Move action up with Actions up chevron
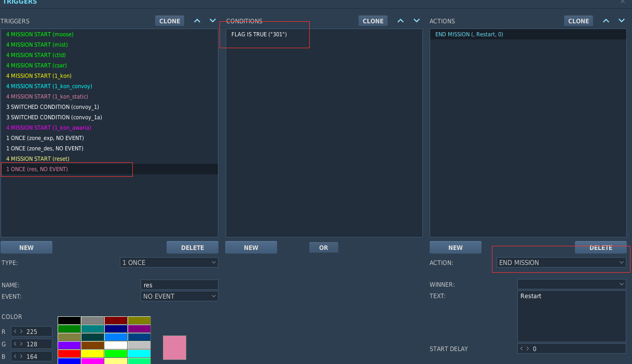This screenshot has width=632, height=364. (x=606, y=21)
